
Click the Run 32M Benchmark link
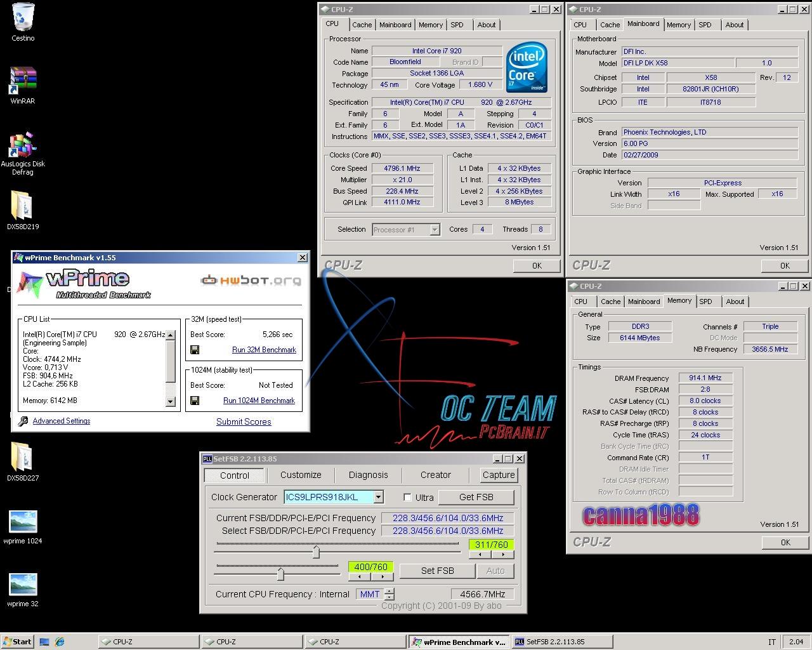[264, 350]
